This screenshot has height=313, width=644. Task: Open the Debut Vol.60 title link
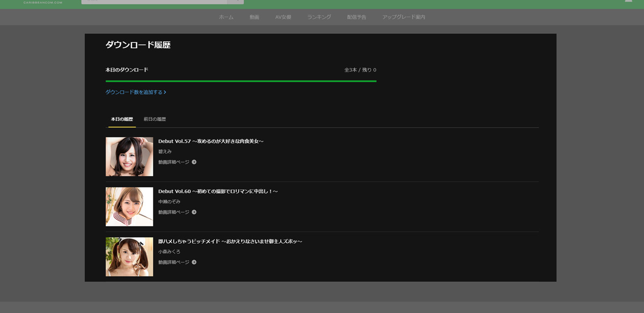tap(218, 192)
